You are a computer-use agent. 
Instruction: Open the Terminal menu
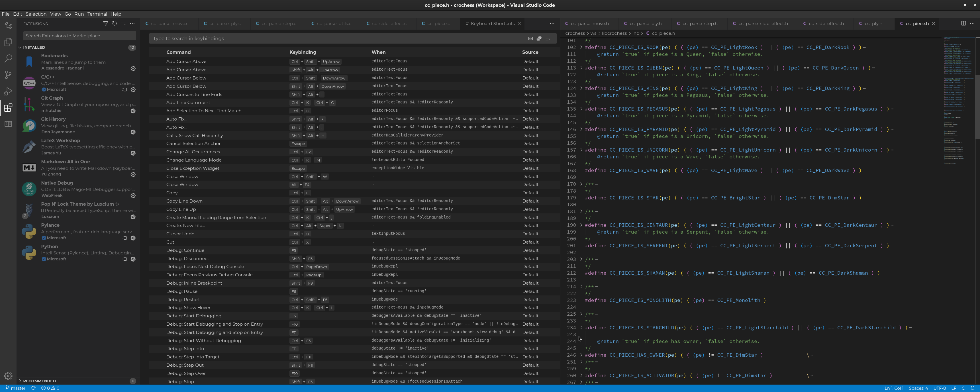97,14
